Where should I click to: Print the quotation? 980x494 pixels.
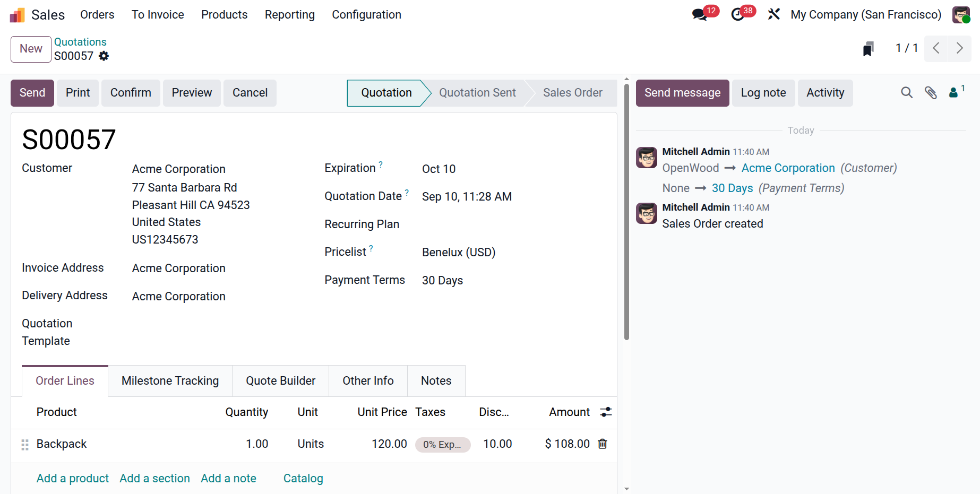click(x=78, y=93)
